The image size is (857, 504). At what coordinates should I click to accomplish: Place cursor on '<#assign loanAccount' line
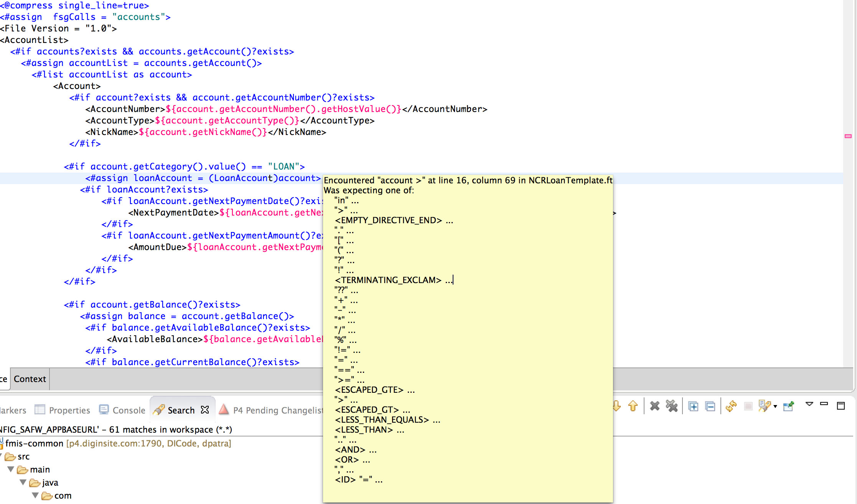point(203,178)
